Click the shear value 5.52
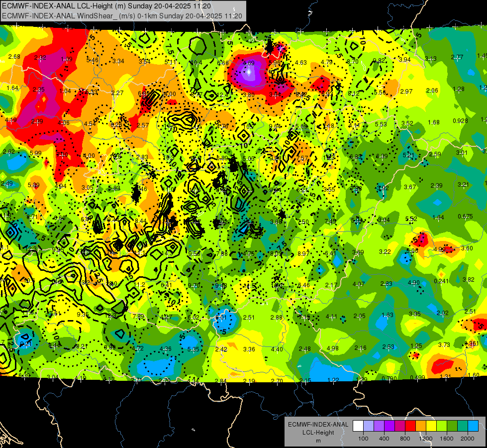487x448 pixels. click(x=411, y=219)
